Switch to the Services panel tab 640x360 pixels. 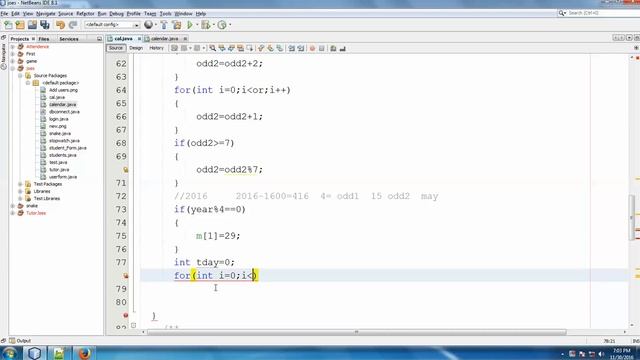[69, 39]
